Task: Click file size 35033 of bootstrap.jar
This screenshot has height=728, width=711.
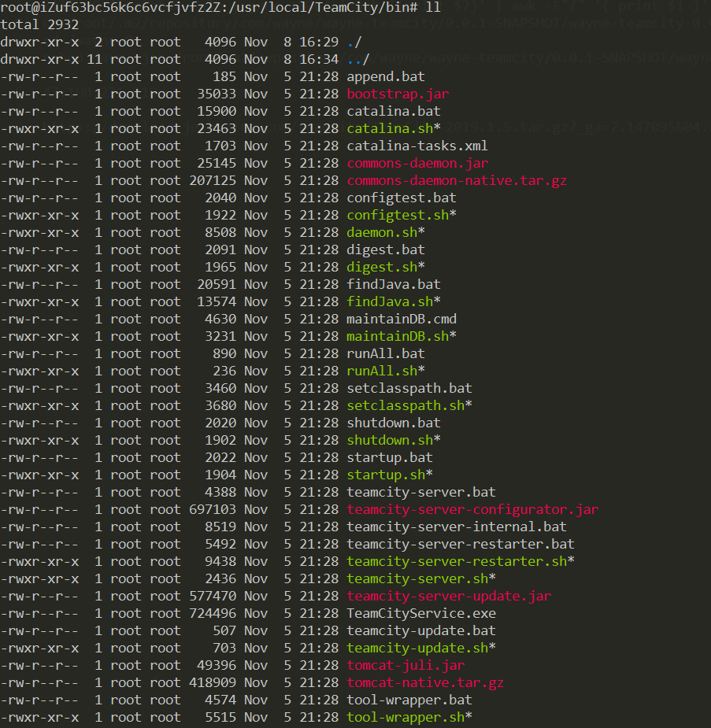Action: point(217,94)
